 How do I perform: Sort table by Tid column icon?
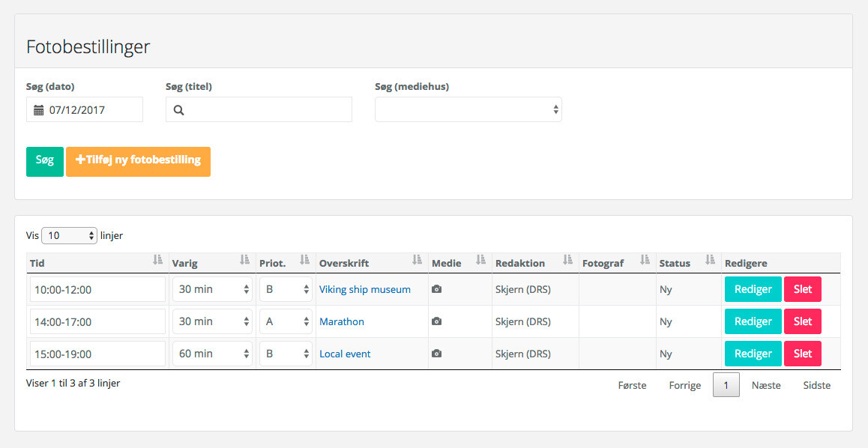pyautogui.click(x=157, y=260)
